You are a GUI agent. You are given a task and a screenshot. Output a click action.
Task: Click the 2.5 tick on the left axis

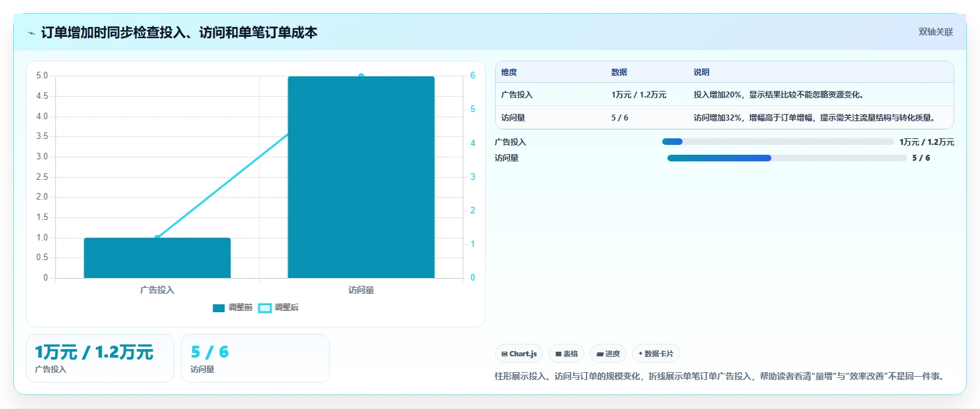[x=42, y=177]
